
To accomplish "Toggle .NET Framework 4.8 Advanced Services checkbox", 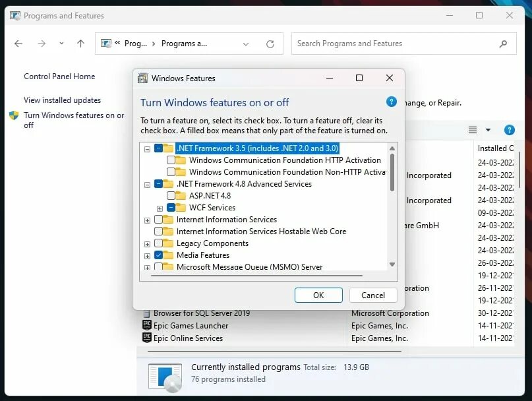I will pos(158,184).
